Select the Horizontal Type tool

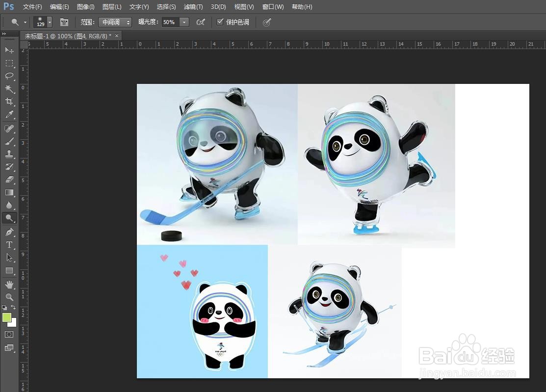click(9, 245)
